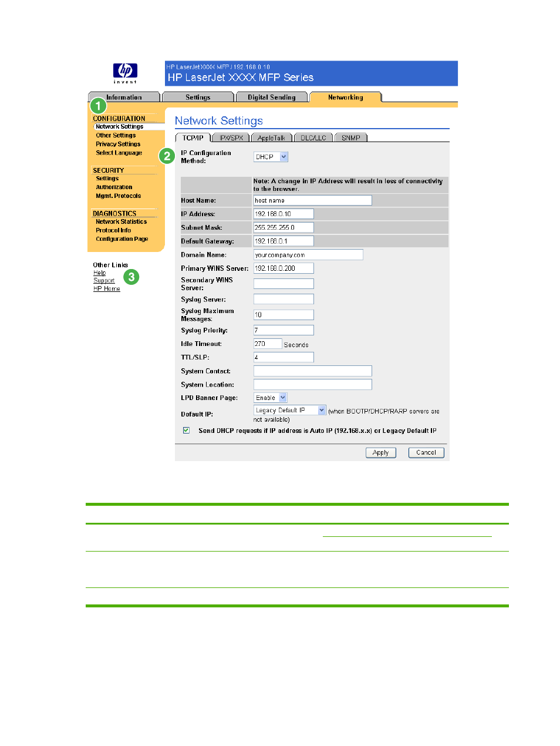Open the IP Configuration Method dropdown

(271, 157)
